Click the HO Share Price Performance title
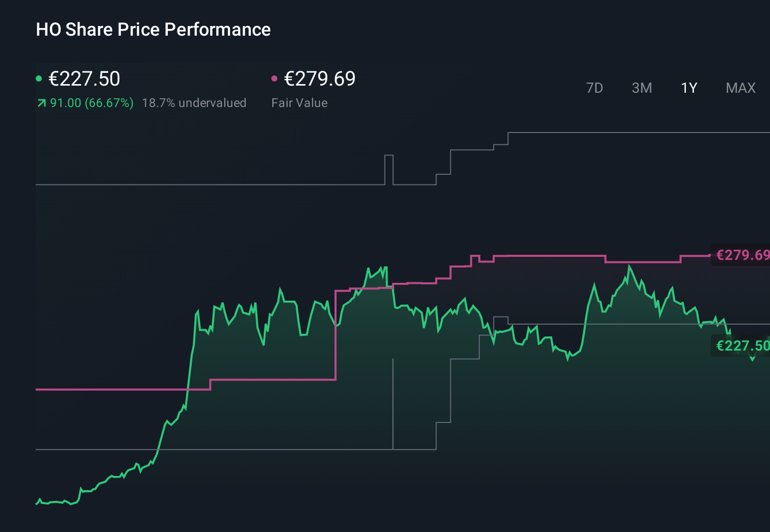 pos(153,30)
